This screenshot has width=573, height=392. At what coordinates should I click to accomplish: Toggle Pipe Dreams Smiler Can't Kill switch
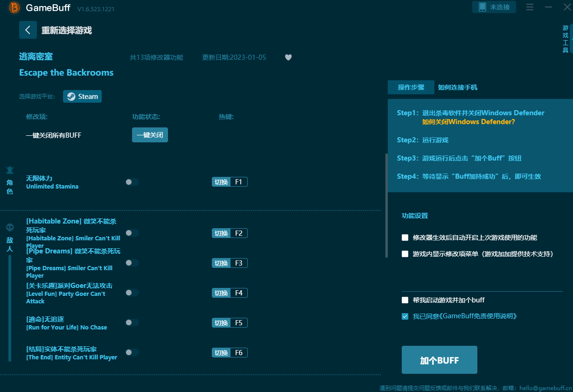click(132, 263)
